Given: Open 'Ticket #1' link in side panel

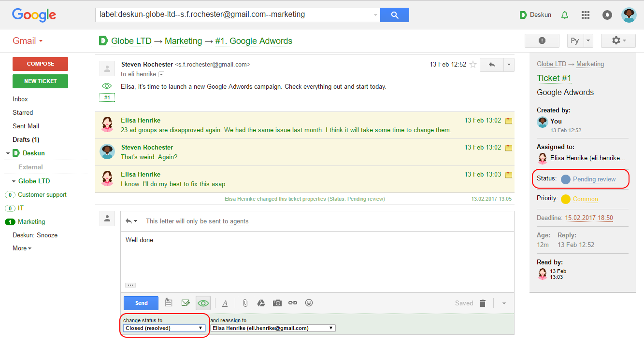Looking at the screenshot, I should click(x=554, y=78).
